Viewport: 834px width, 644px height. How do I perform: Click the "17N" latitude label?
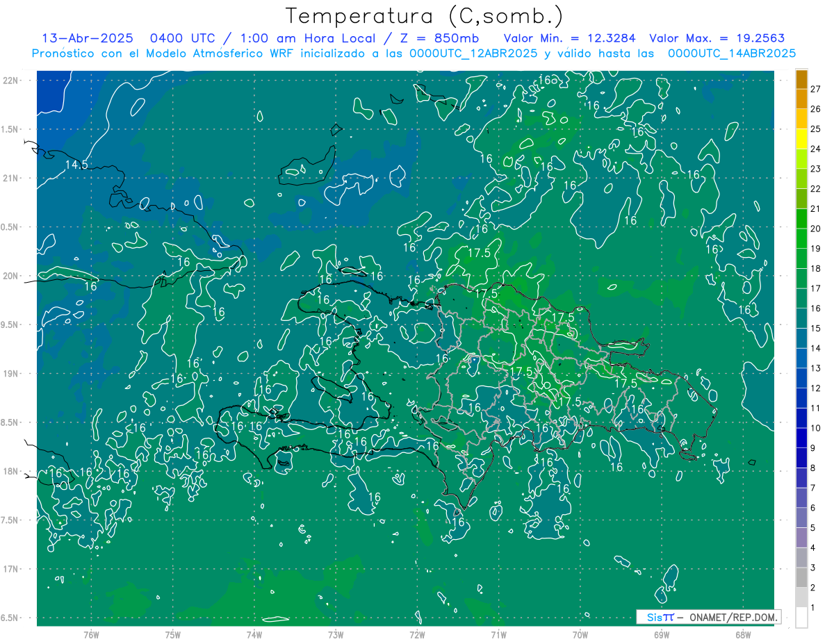10,569
